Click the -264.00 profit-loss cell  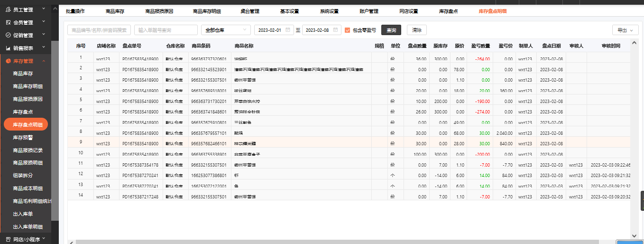[x=483, y=59]
